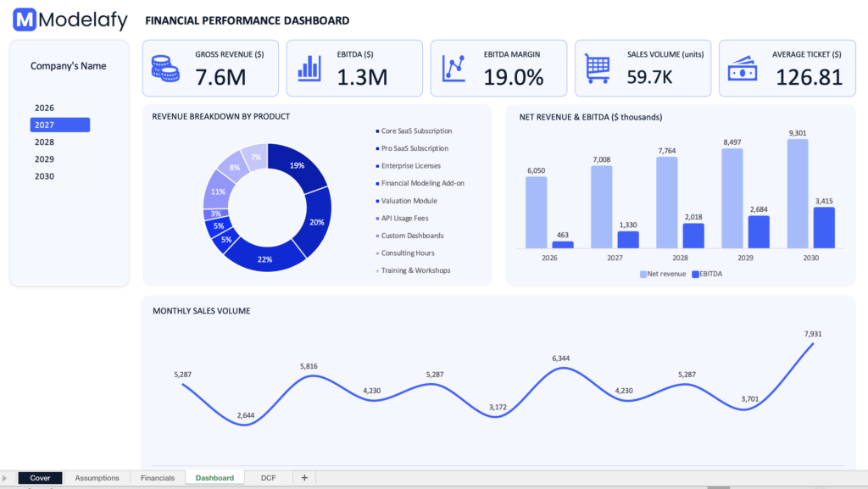
Task: Select year 2030 in the slicer
Action: 44,176
